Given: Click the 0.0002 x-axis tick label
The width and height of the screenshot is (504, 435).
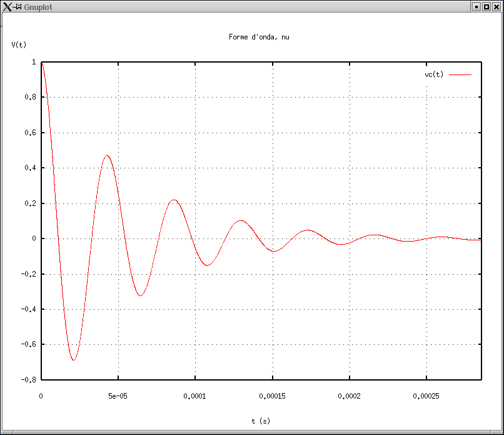Looking at the screenshot, I should 350,396.
